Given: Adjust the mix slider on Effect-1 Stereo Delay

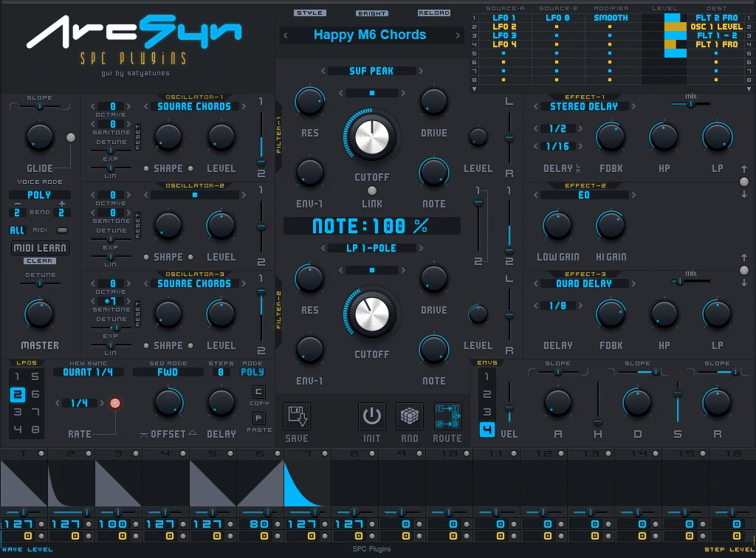Looking at the screenshot, I should click(x=690, y=103).
